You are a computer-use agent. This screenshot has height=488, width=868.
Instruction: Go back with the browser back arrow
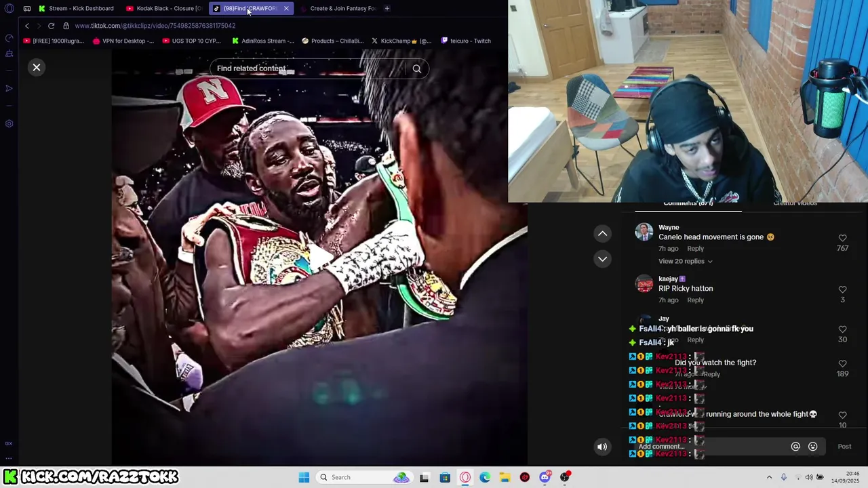[x=27, y=26]
